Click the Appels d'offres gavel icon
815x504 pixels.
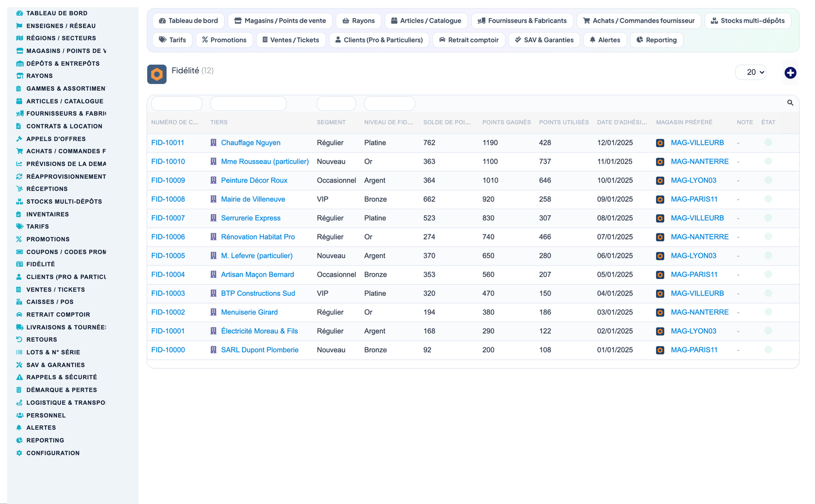pos(20,139)
